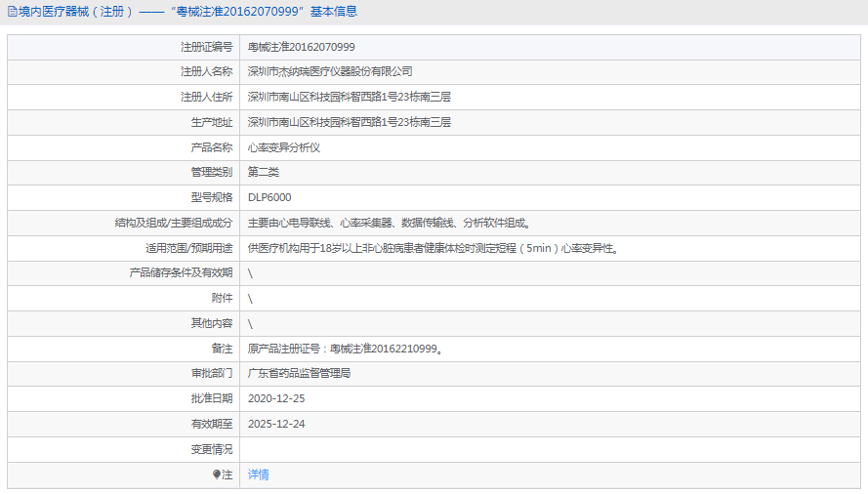Image resolution: width=868 pixels, height=495 pixels.
Task: Click expiry date 2025-12-24
Action: 276,424
